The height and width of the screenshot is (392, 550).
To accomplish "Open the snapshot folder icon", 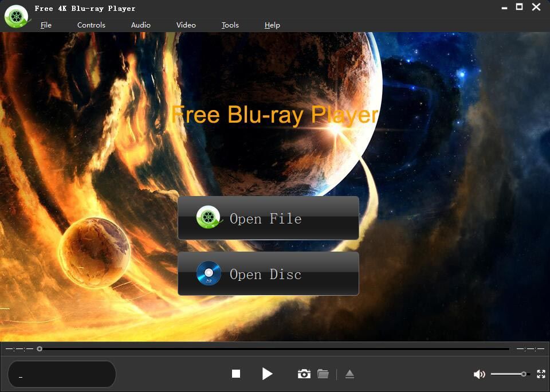I will coord(323,374).
